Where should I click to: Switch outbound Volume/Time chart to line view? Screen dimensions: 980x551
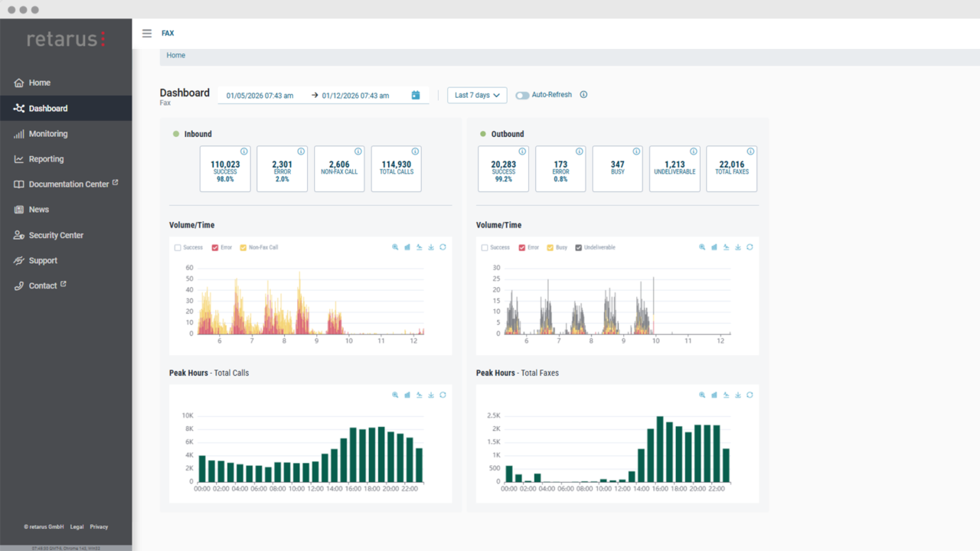pos(726,247)
